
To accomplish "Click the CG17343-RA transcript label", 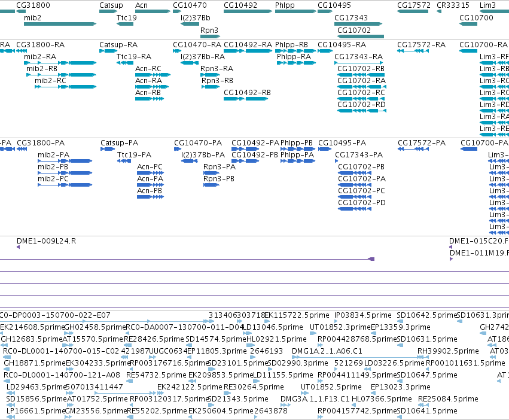I will click(359, 56).
